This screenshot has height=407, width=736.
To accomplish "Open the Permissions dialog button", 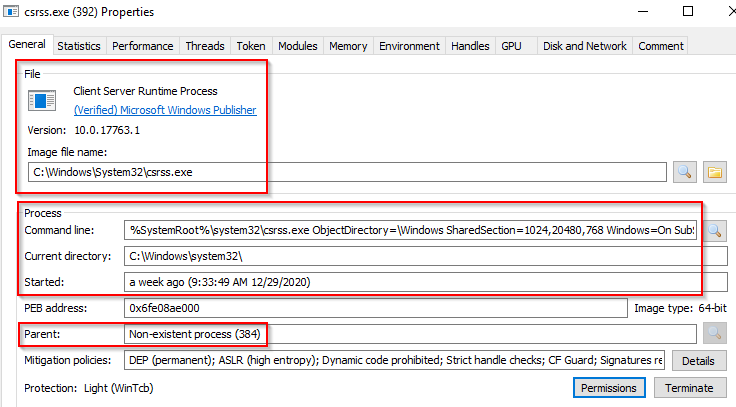I will (610, 387).
